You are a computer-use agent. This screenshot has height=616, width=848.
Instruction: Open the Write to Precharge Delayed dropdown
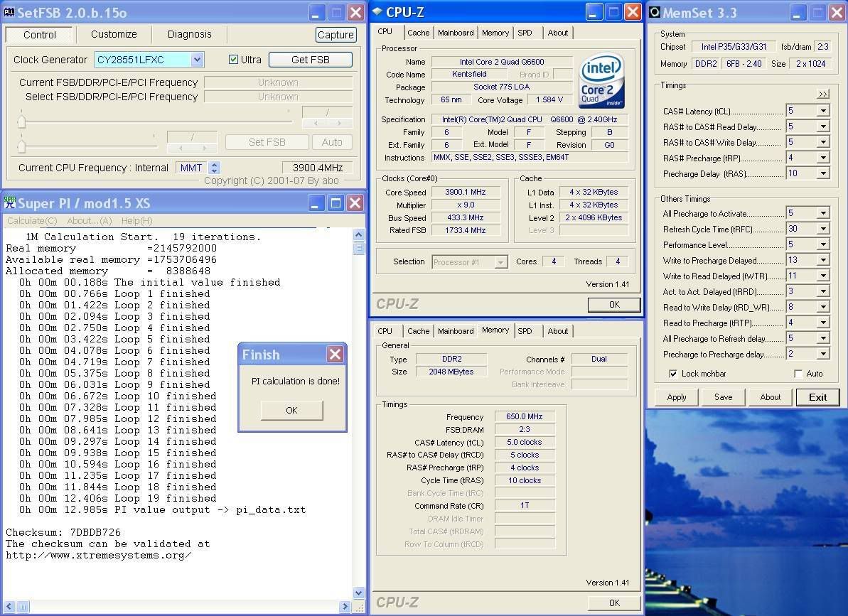[x=823, y=260]
